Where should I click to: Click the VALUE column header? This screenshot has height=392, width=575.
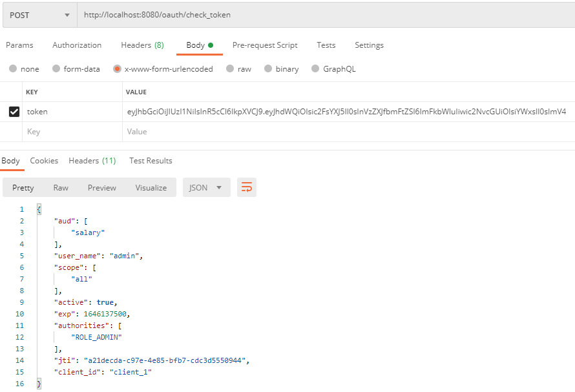[136, 92]
